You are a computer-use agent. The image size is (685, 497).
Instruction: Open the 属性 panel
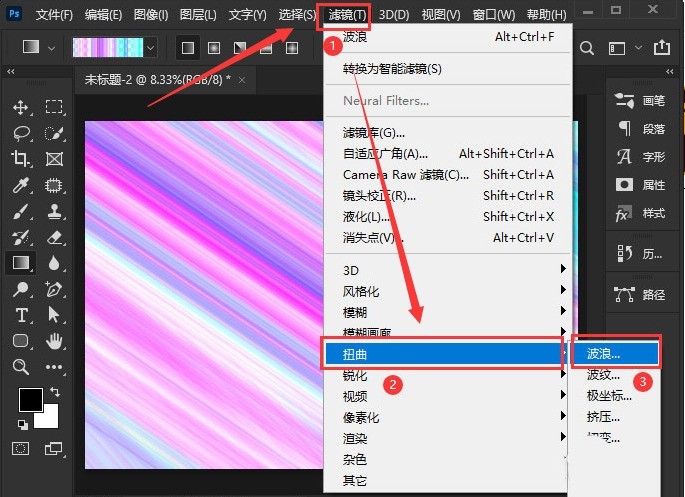640,185
